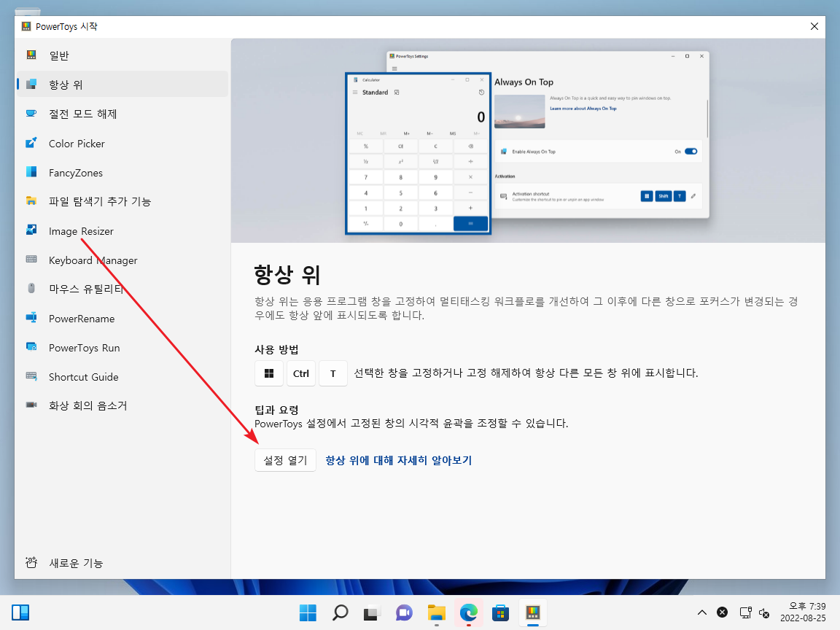Open Microsoft Edge from taskbar

tap(468, 612)
